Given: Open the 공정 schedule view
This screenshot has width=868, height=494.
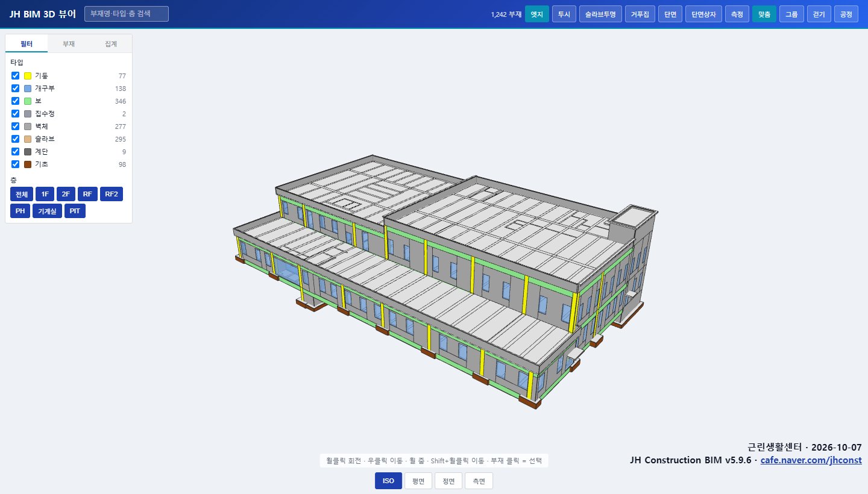Looking at the screenshot, I should 846,14.
